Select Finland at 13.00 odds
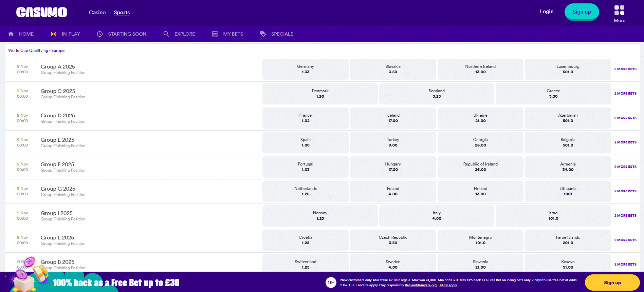The image size is (644, 292). click(480, 191)
